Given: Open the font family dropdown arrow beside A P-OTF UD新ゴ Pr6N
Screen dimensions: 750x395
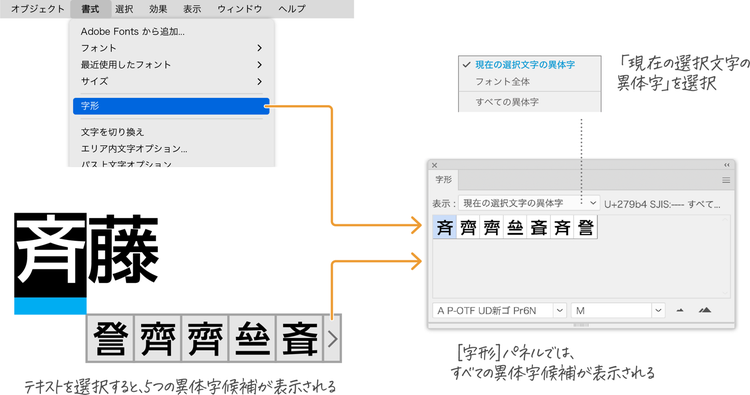Looking at the screenshot, I should coord(560,310).
